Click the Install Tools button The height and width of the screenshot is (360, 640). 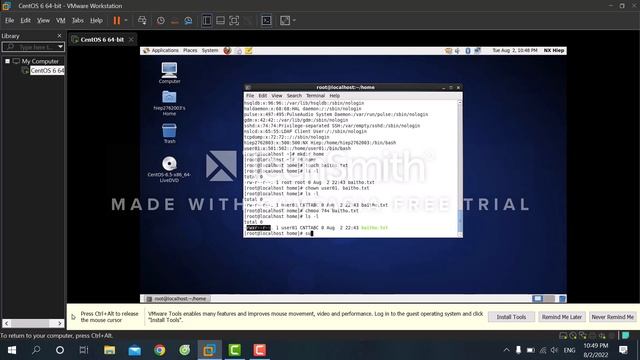coord(511,317)
